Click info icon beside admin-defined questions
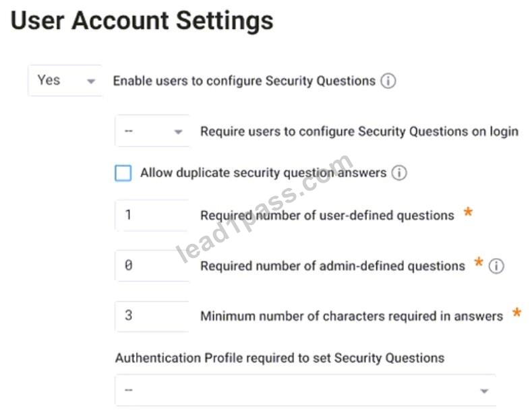 (496, 266)
